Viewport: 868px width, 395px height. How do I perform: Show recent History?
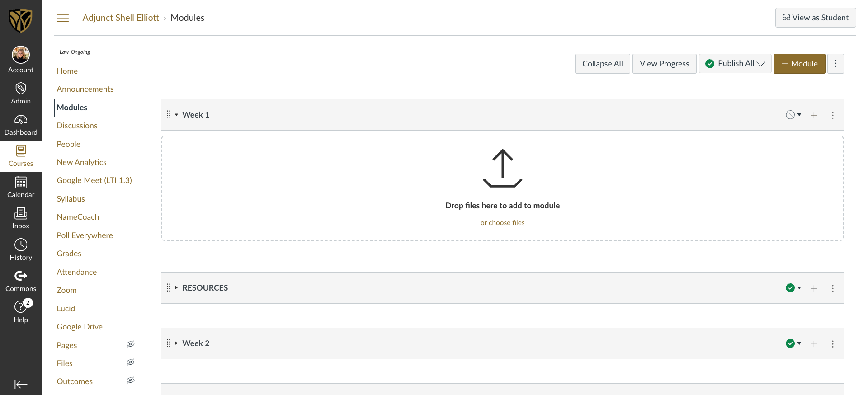[21, 245]
